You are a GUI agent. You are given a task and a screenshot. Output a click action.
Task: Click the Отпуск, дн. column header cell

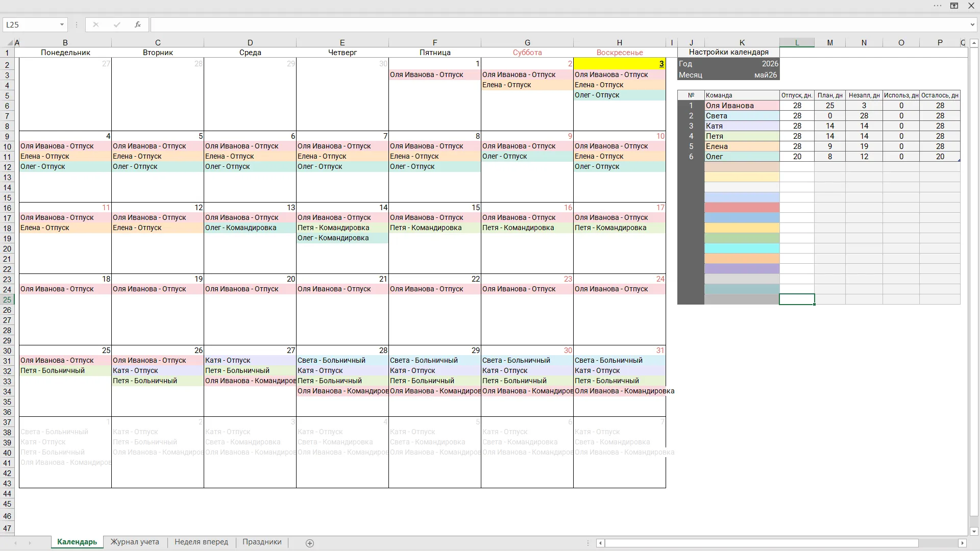click(797, 95)
